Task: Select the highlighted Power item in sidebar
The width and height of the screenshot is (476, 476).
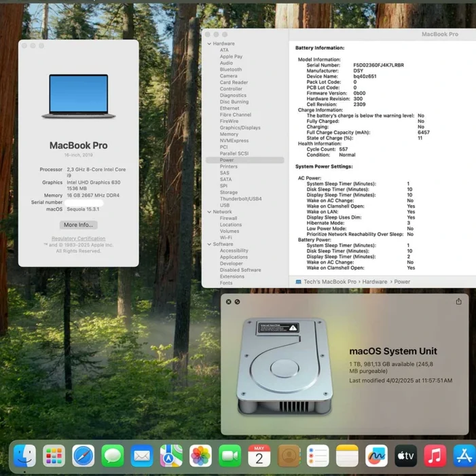Action: pos(244,160)
